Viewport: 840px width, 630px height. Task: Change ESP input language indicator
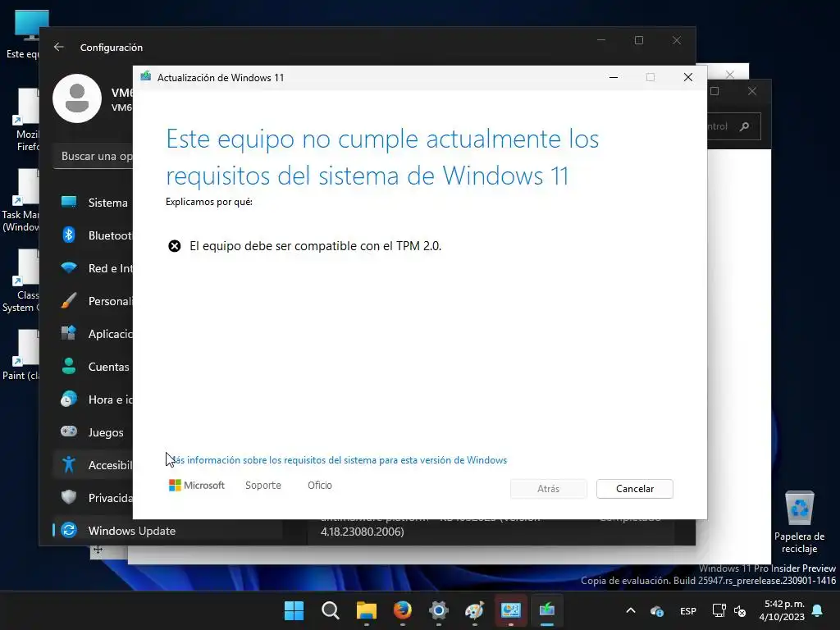point(688,610)
